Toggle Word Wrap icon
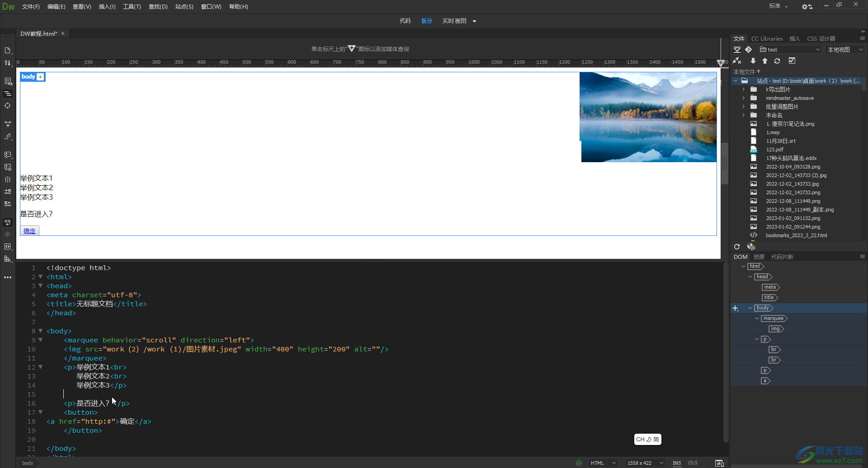The height and width of the screenshot is (468, 868). click(8, 222)
